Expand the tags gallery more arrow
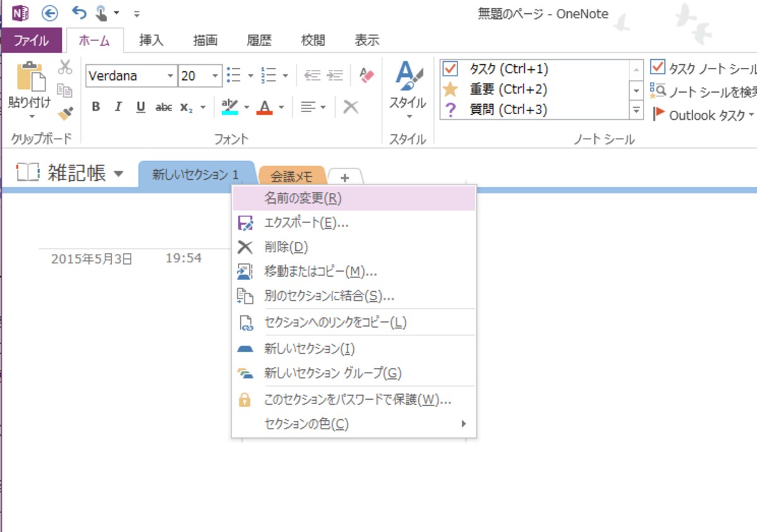Viewport: 757px width, 532px height. tap(637, 110)
